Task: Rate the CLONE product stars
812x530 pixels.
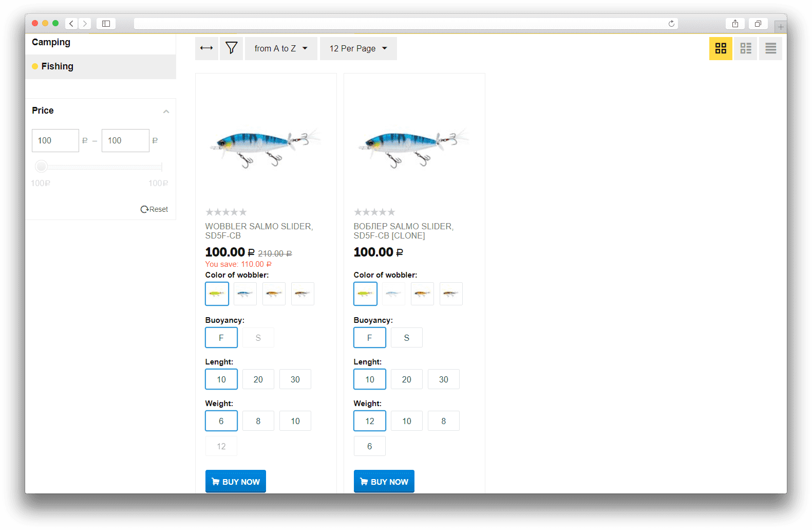Action: 374,212
